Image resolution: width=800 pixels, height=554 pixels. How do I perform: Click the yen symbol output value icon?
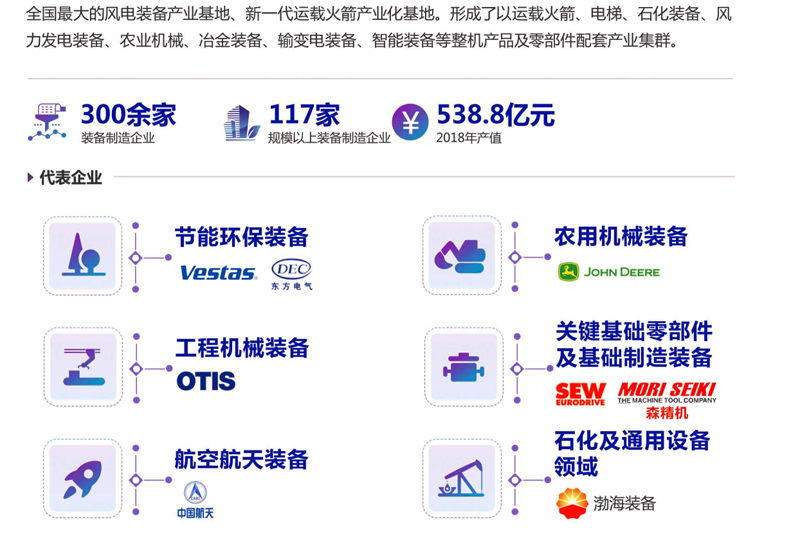pos(409,122)
